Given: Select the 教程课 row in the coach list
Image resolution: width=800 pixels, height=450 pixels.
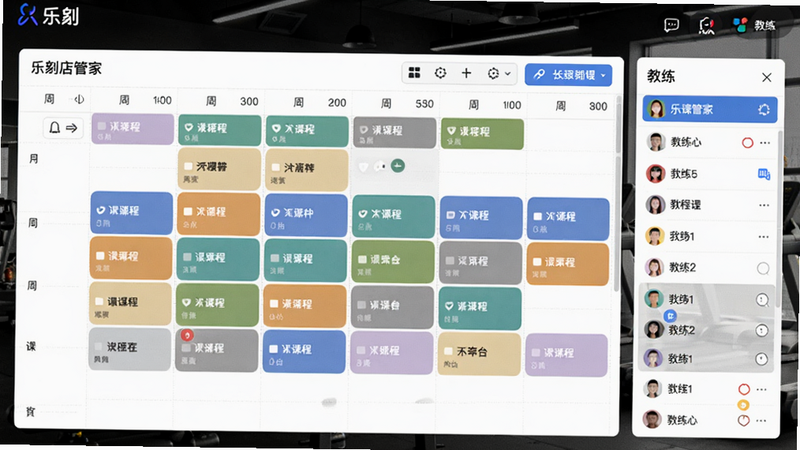Looking at the screenshot, I should tap(709, 205).
